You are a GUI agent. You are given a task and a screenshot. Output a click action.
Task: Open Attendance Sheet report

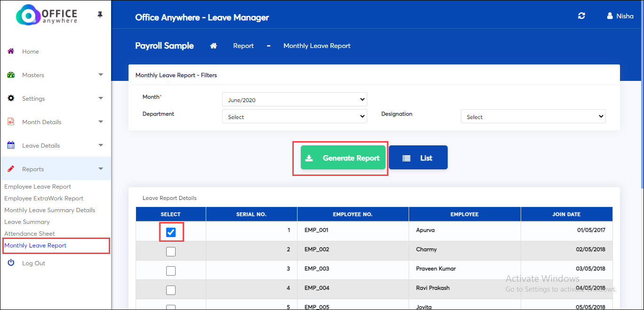click(30, 234)
